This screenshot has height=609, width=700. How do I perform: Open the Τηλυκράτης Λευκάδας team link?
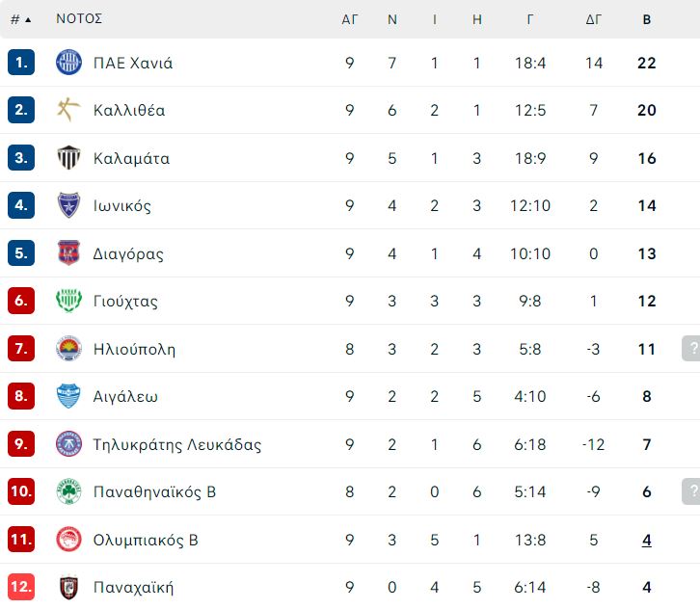coord(177,444)
